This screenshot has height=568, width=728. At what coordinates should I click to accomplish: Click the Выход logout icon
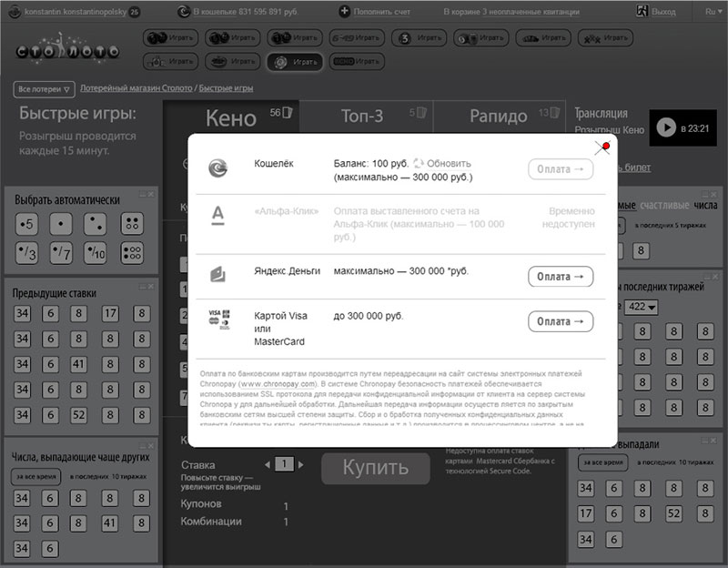tap(642, 12)
